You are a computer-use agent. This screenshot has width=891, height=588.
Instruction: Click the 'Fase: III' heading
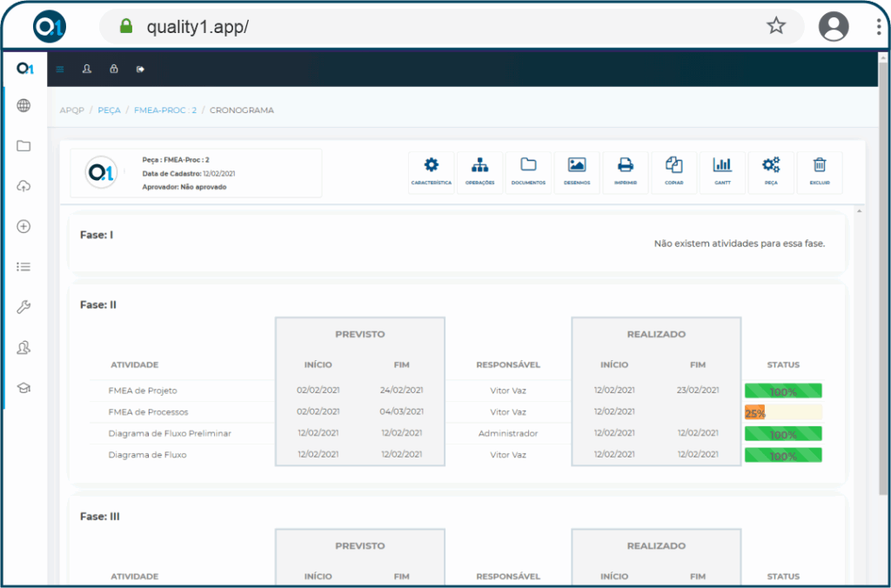click(x=100, y=517)
